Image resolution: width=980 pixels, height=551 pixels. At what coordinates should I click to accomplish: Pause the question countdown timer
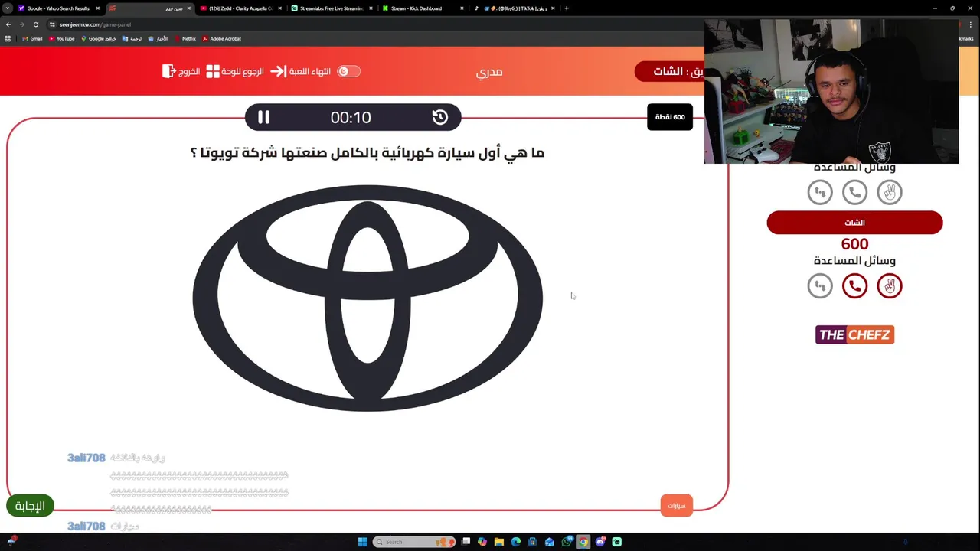point(263,117)
